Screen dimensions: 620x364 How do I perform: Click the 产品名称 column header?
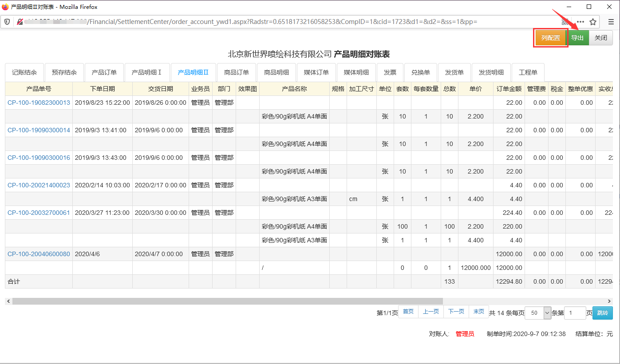point(295,89)
